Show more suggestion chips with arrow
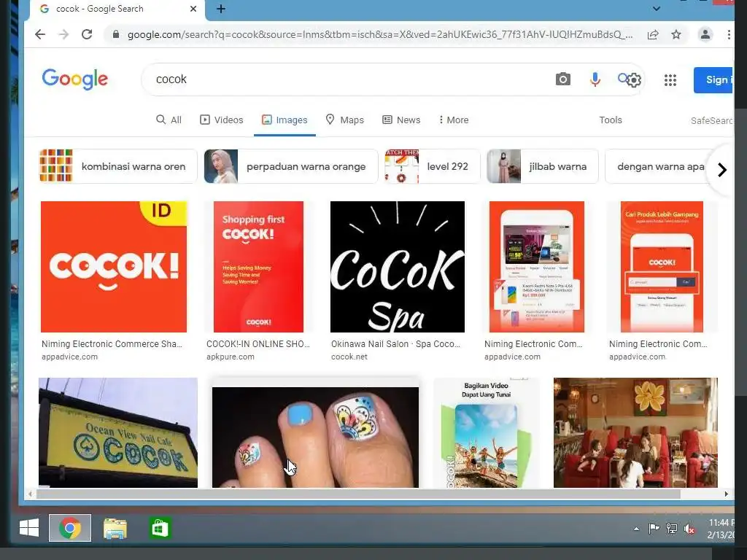747x560 pixels. [722, 169]
